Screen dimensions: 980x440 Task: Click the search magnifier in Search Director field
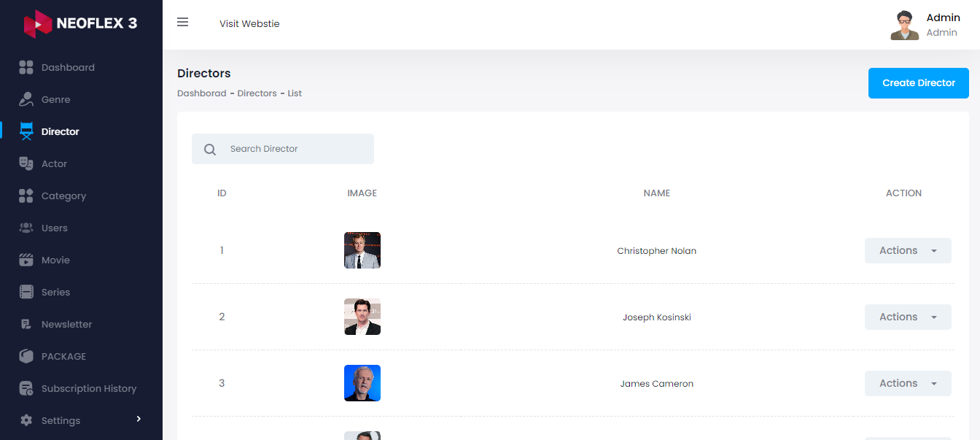point(210,149)
